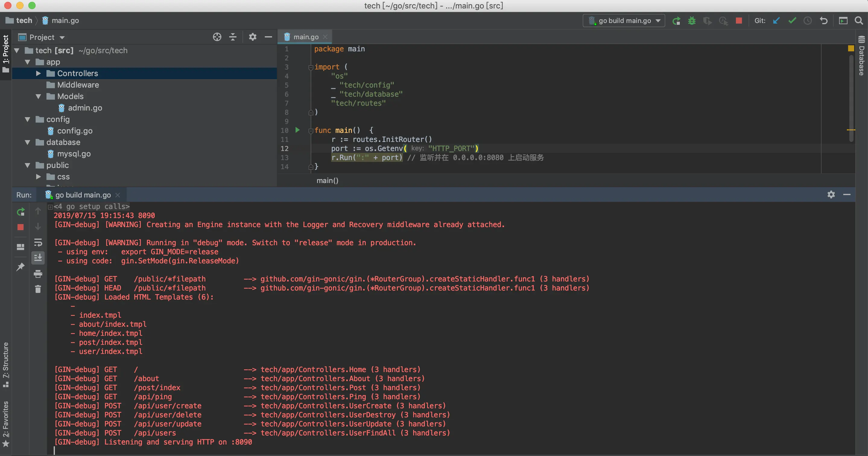Toggle pin tab in Run panel
This screenshot has height=456, width=868.
point(21,267)
